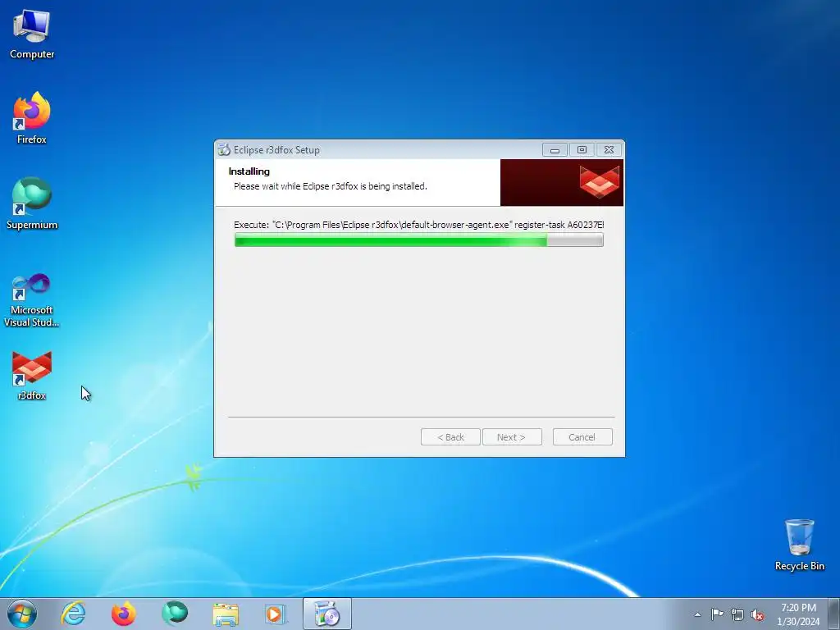
Task: Show hidden system tray icons
Action: coord(697,614)
